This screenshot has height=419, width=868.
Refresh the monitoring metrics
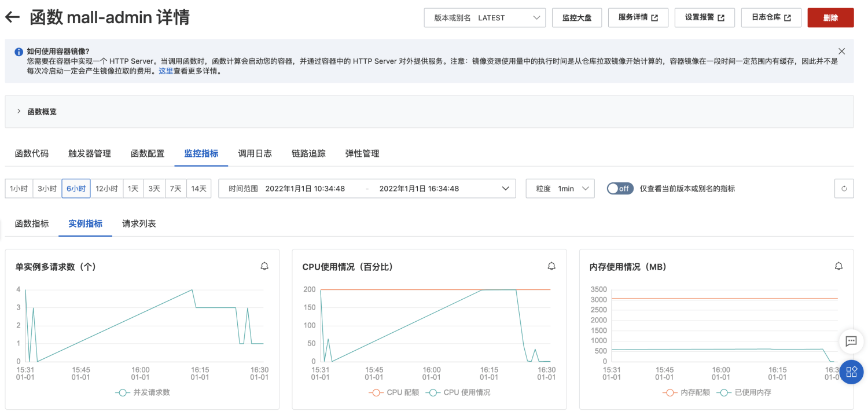tap(844, 188)
